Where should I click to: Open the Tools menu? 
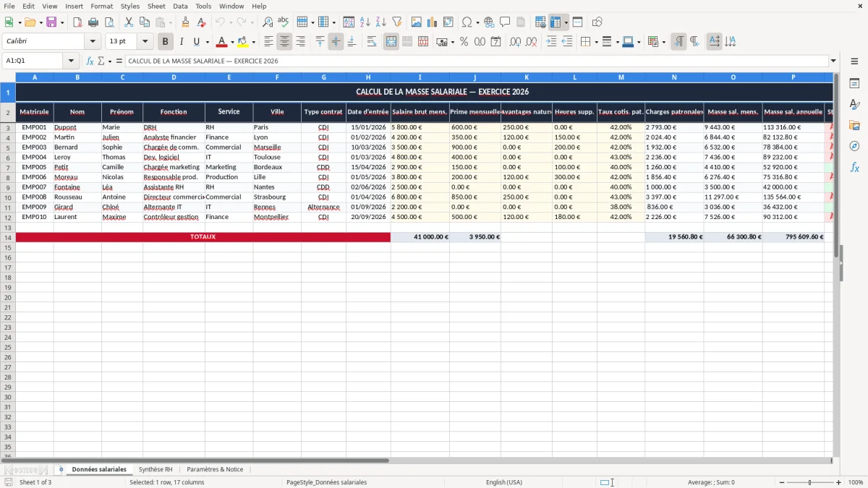pos(203,6)
